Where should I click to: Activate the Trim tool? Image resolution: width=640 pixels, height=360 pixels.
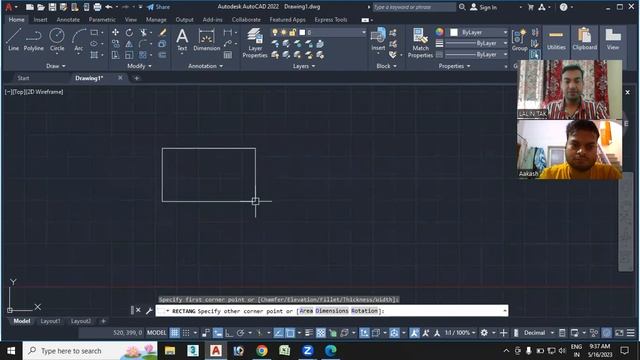click(x=143, y=32)
